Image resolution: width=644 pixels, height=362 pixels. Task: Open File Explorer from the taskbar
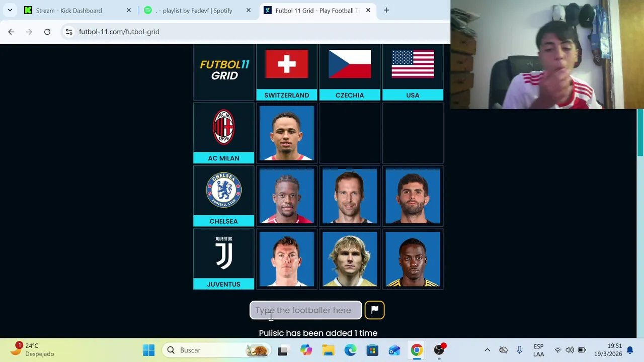[328, 350]
